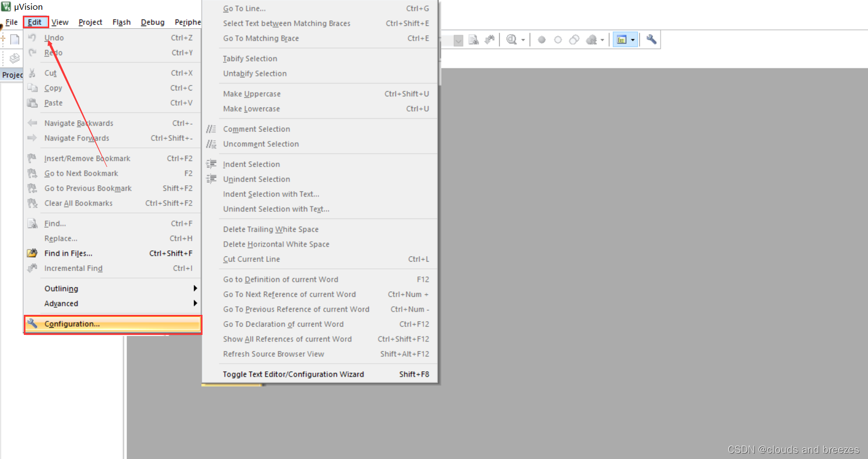Click the Undo arrow icon in menu
Viewport: 868px width, 459px height.
32,37
